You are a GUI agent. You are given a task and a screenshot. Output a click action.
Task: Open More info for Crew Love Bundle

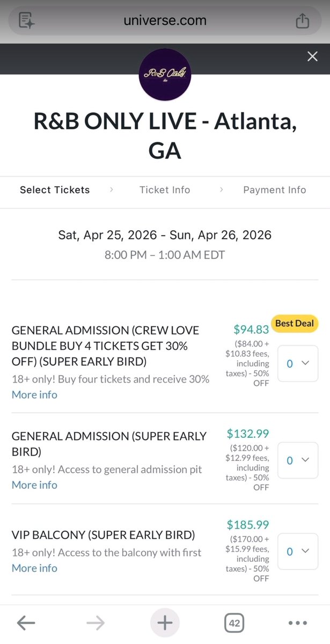[34, 394]
